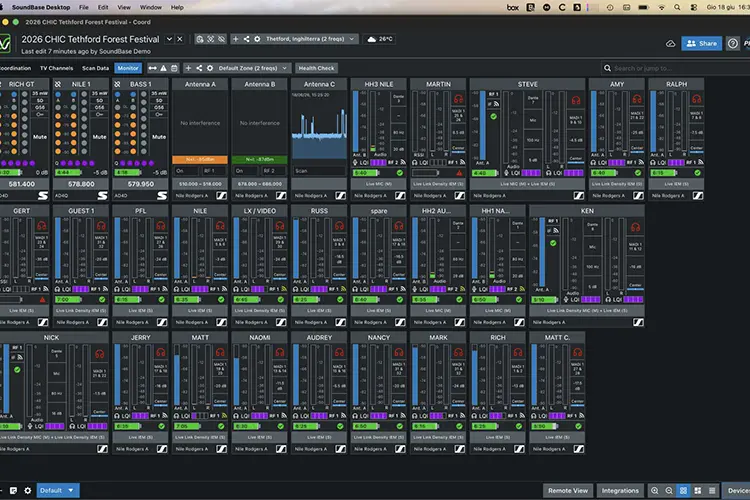Click STEVE headphone monitor icon
This screenshot has height=500, width=750.
click(576, 100)
